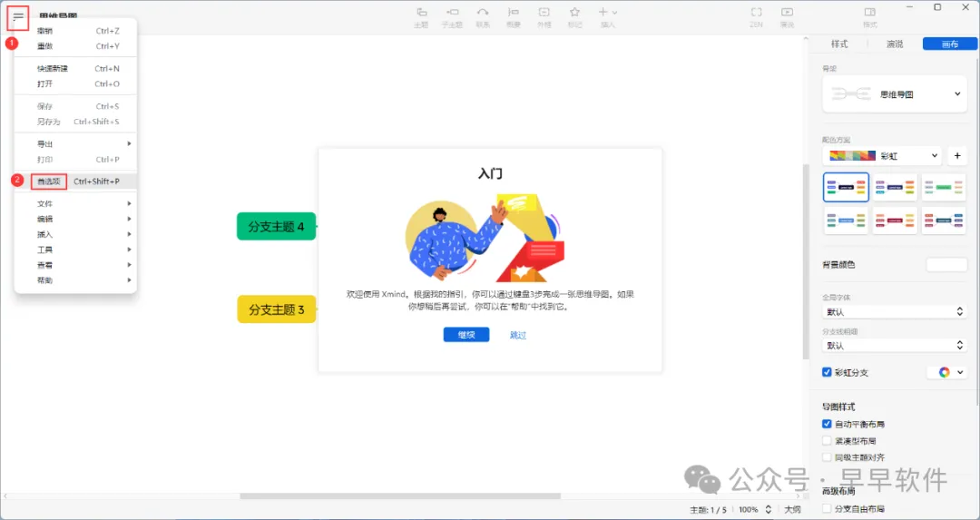Click the 主题: 1 / 5 status text
This screenshot has height=520, width=980.
coord(709,509)
